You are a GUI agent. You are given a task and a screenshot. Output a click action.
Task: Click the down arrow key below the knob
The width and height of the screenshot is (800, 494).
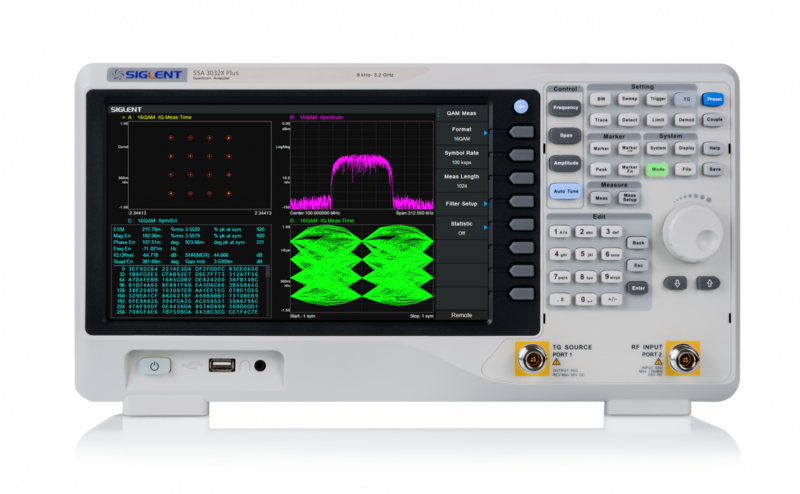[677, 283]
